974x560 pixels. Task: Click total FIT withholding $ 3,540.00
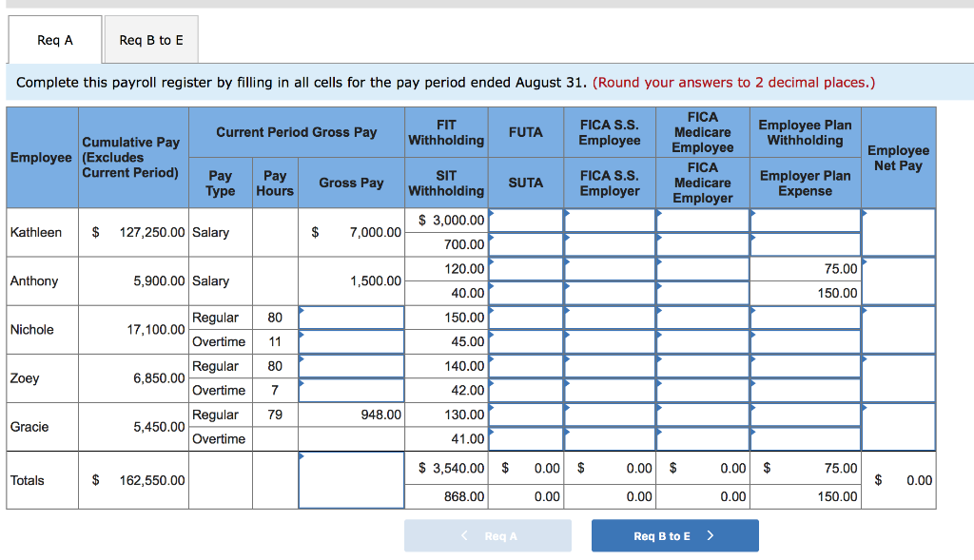point(451,468)
